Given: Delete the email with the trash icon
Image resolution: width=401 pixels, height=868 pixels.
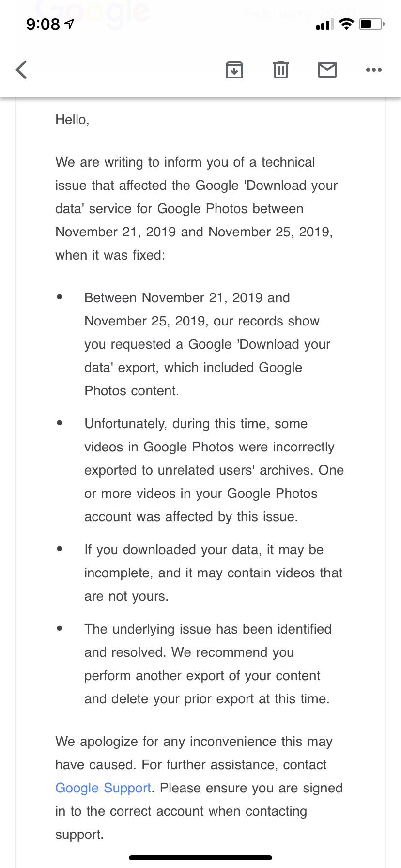Looking at the screenshot, I should click(x=281, y=70).
